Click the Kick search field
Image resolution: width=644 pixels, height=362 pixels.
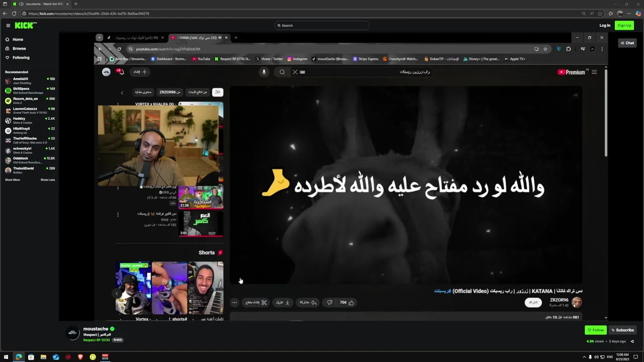pyautogui.click(x=322, y=25)
